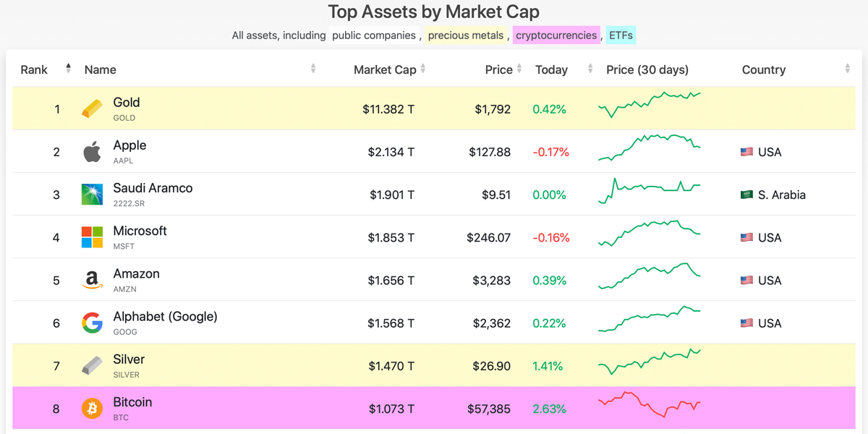Click Bitcoin market cap $1.073 T
The image size is (868, 434).
click(391, 409)
